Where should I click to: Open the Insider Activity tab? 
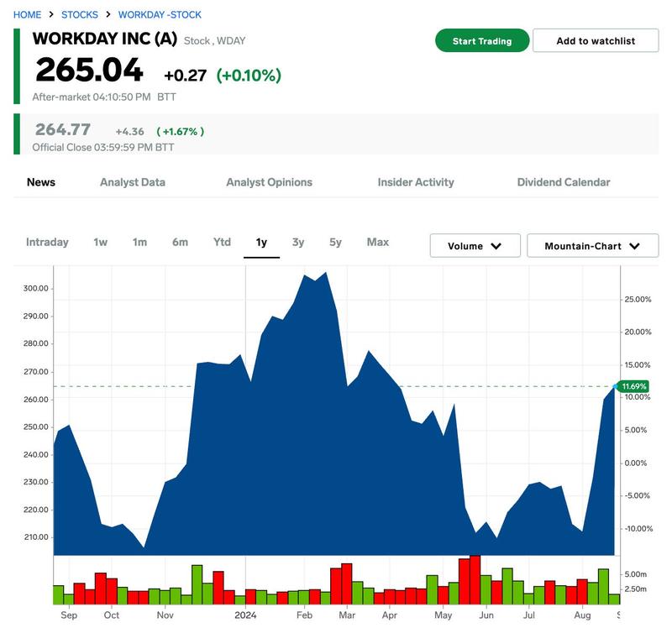pos(416,182)
